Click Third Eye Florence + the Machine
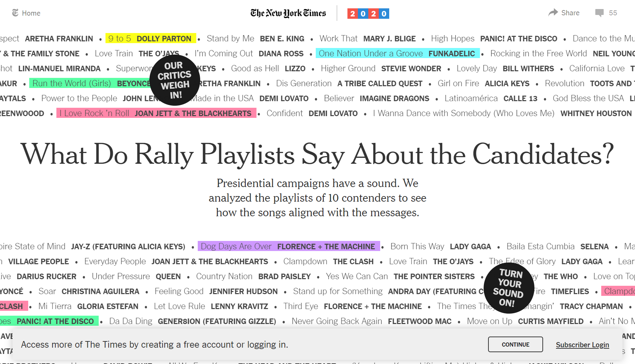This screenshot has width=635, height=364. (x=353, y=306)
